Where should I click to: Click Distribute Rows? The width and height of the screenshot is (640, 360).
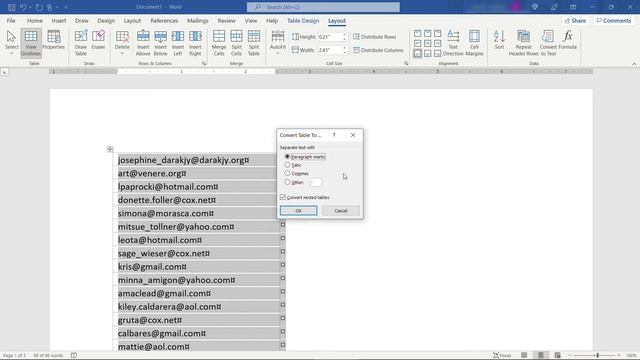pyautogui.click(x=374, y=37)
